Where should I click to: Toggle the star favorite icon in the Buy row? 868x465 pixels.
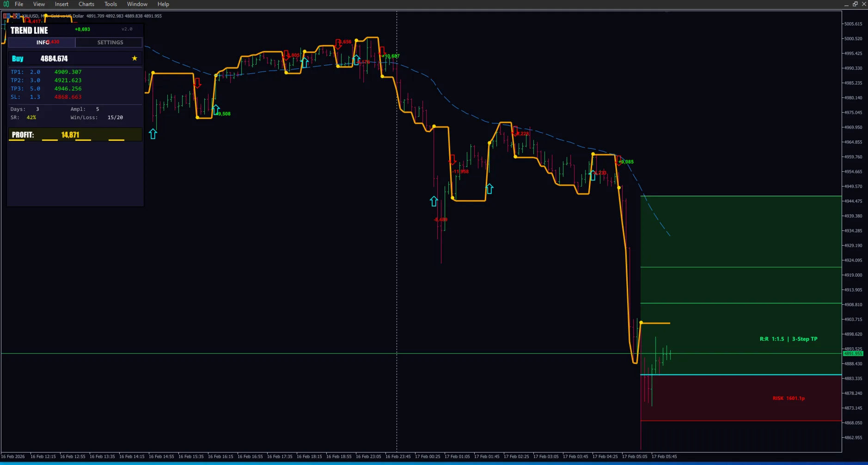(x=134, y=58)
